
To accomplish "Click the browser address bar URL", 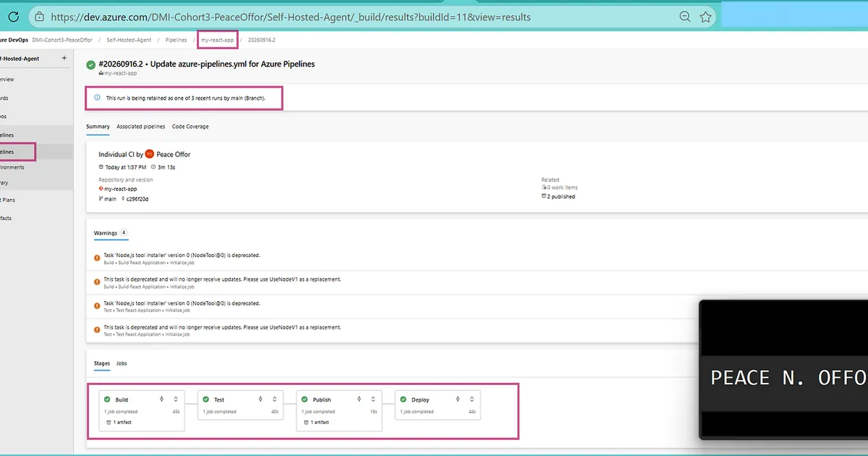I will (x=290, y=16).
